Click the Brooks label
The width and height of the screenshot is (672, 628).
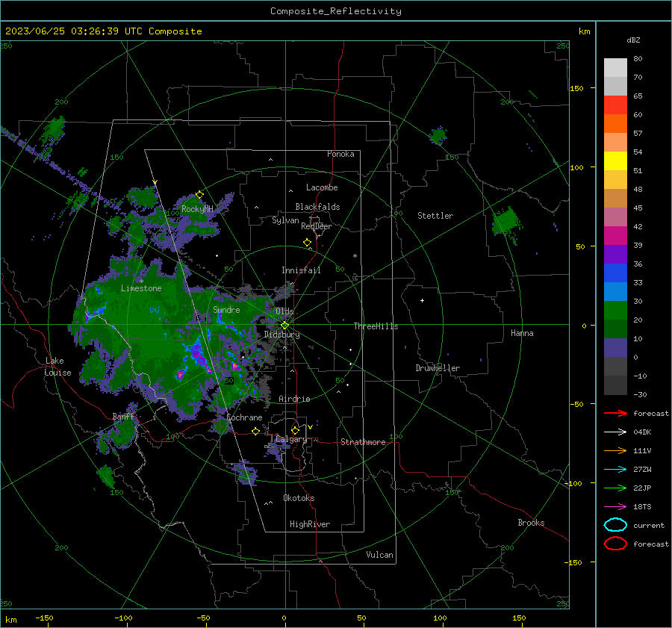point(531,523)
